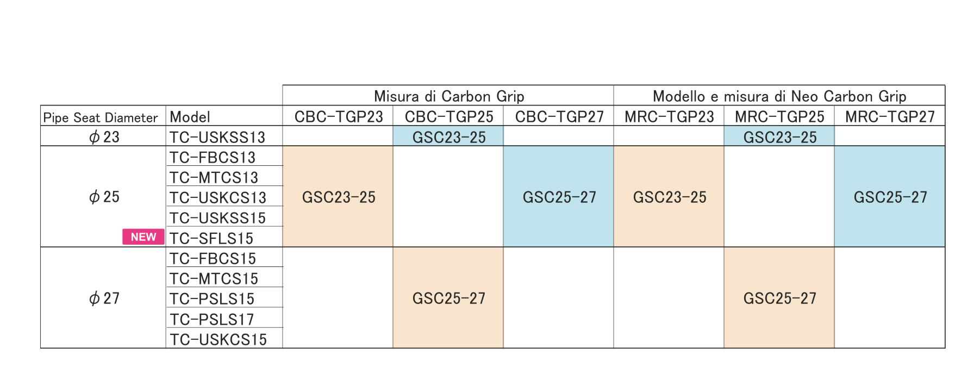Viewport: 980px width, 379px height.
Task: Select the CBC-TGP23 column header
Action: pos(338,116)
